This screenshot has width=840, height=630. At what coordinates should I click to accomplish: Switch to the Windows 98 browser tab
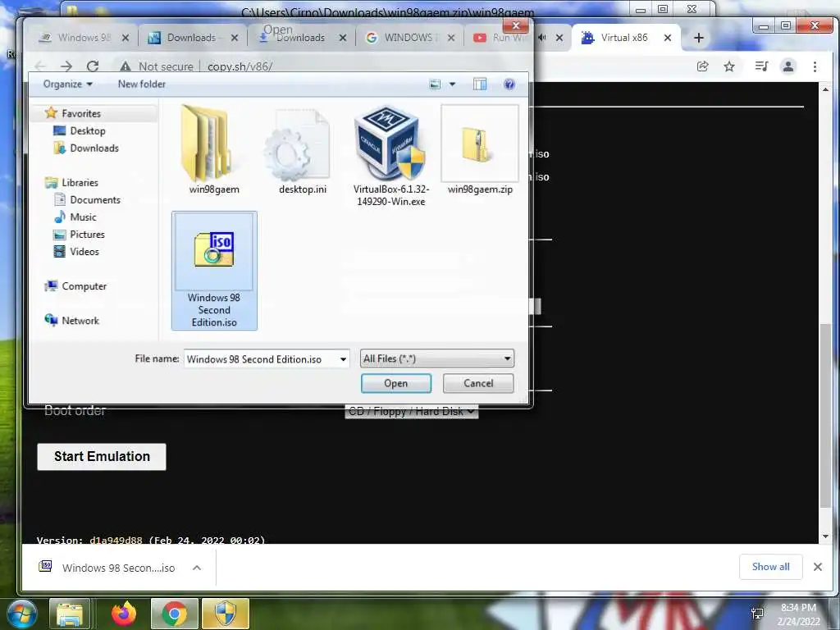point(85,38)
